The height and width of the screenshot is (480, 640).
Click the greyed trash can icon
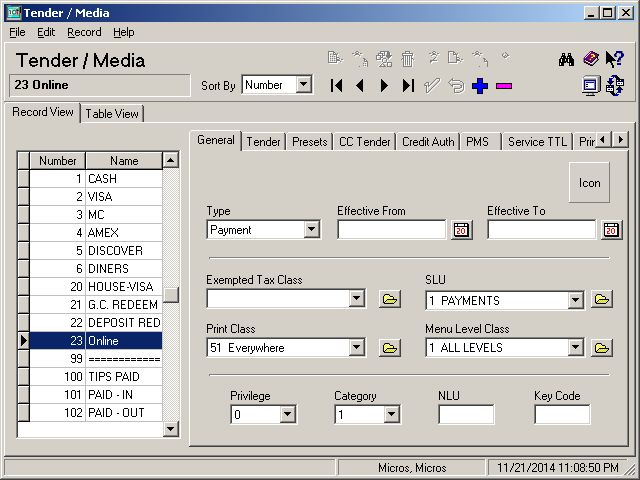click(407, 60)
